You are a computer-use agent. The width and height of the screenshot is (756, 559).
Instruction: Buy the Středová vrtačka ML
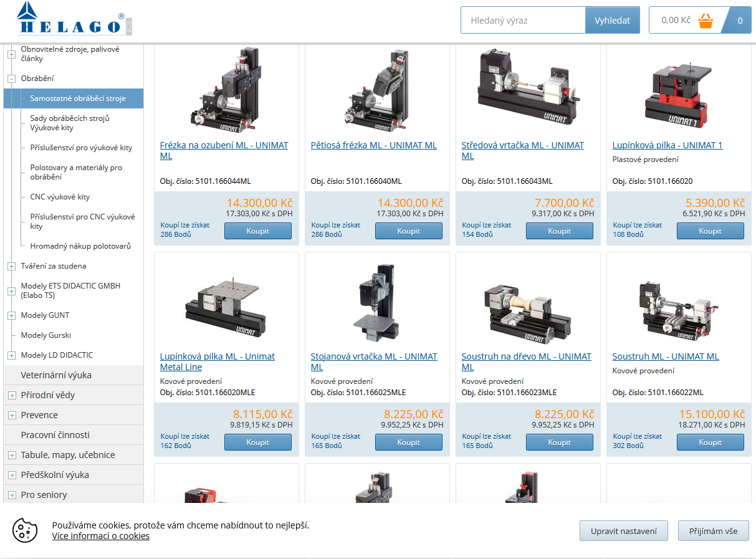click(560, 231)
